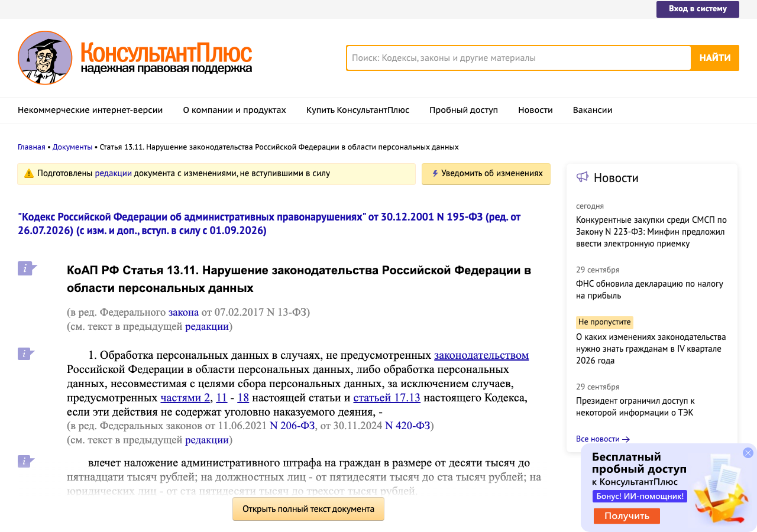This screenshot has height=532, width=757.
Task: Open news about ФНС обновила декларацию
Action: click(x=649, y=290)
